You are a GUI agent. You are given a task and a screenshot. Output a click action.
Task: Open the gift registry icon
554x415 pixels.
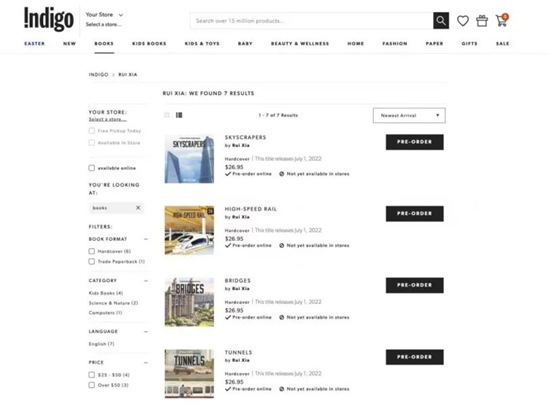[x=482, y=21]
